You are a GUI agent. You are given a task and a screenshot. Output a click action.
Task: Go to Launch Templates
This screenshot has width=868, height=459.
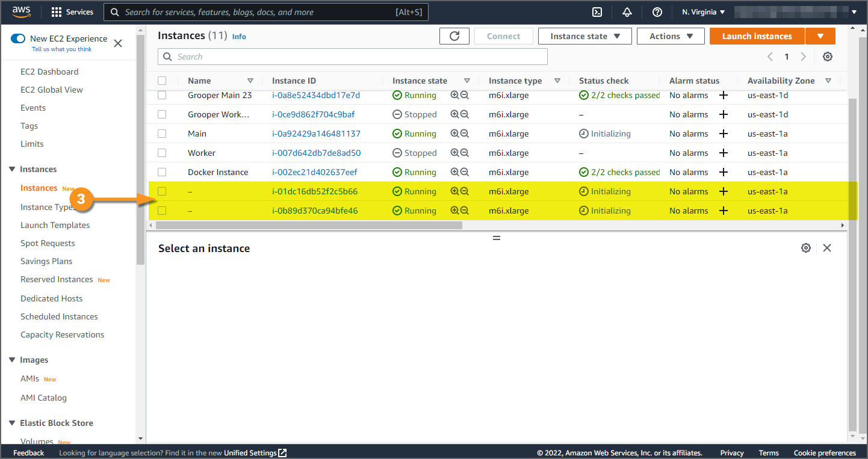[x=55, y=225]
